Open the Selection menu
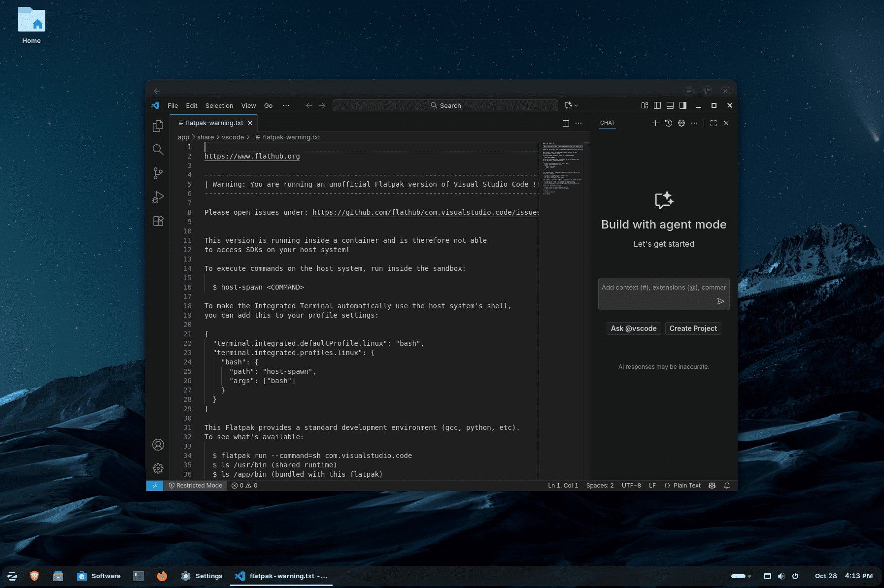This screenshot has width=884, height=588. point(219,105)
